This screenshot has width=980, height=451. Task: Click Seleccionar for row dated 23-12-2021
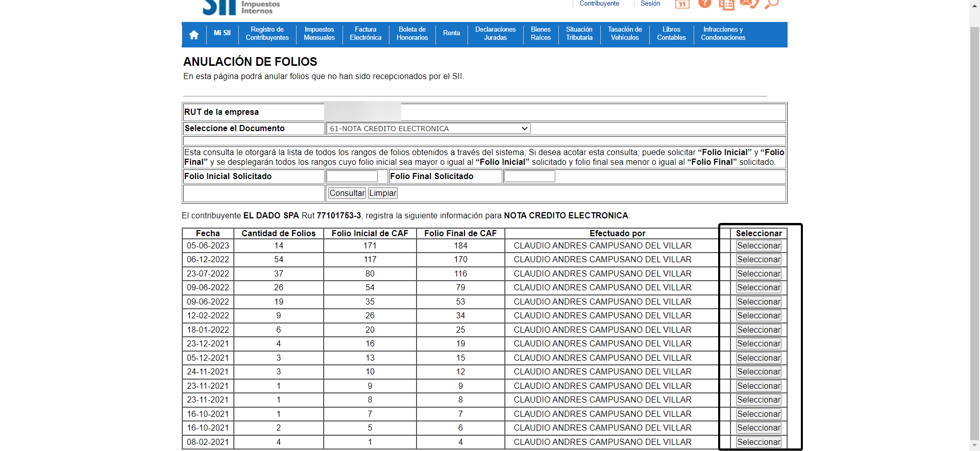point(758,344)
